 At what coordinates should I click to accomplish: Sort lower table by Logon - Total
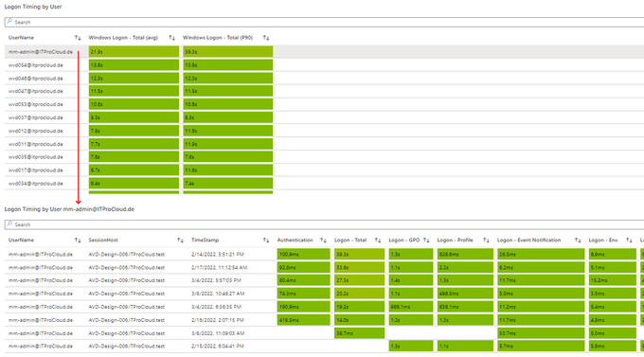378,240
